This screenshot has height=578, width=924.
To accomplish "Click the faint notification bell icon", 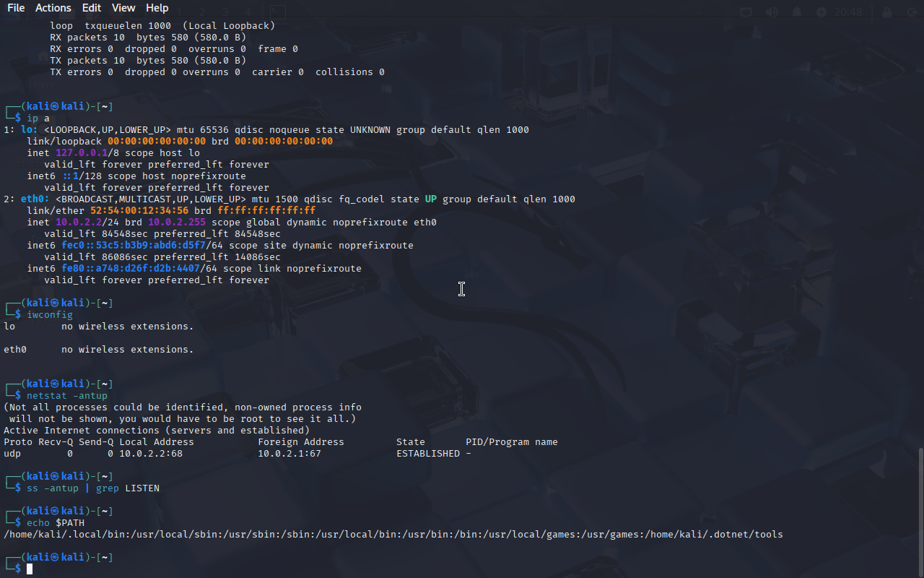I will [x=797, y=12].
